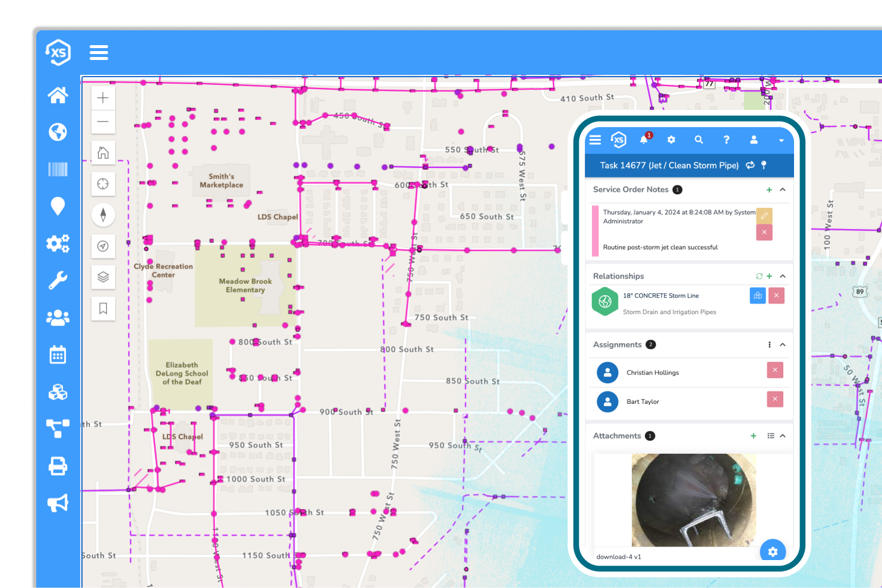Open the printer icon in the sidebar
882x588 pixels.
pos(58,466)
